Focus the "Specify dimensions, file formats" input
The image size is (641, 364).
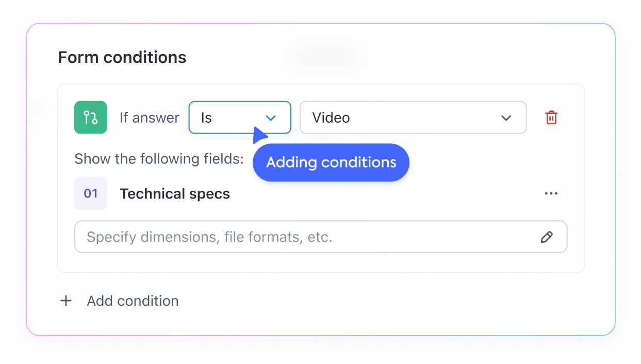click(309, 237)
